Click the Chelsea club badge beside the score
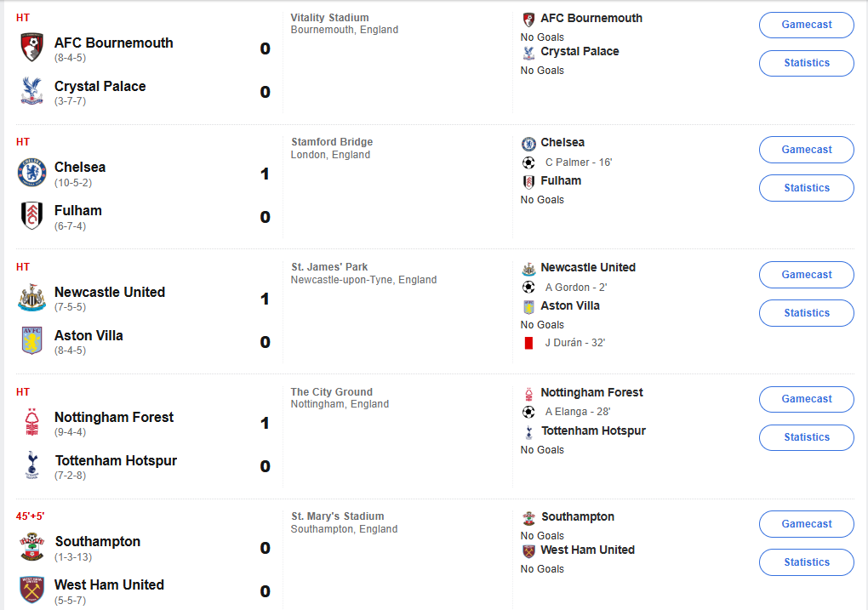This screenshot has height=610, width=868. 32,173
